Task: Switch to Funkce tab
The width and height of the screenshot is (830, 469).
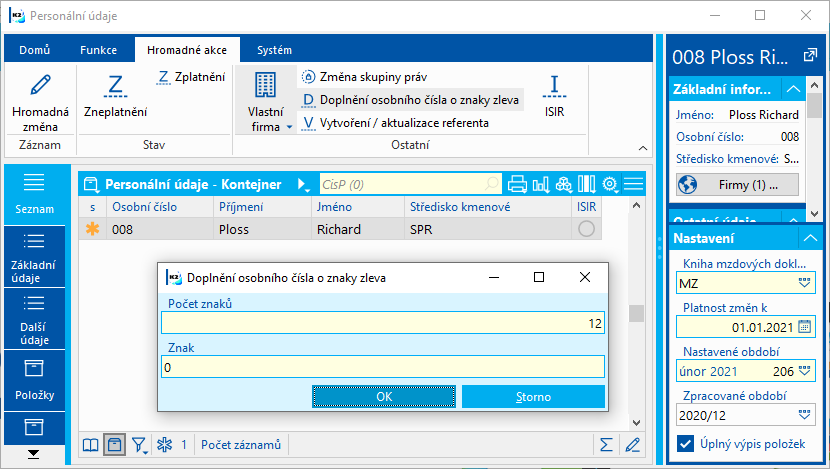Action: 98,50
